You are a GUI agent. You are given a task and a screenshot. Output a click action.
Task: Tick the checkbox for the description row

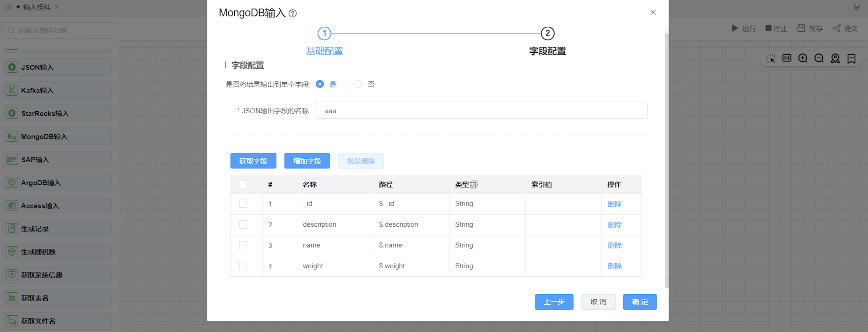tap(243, 224)
